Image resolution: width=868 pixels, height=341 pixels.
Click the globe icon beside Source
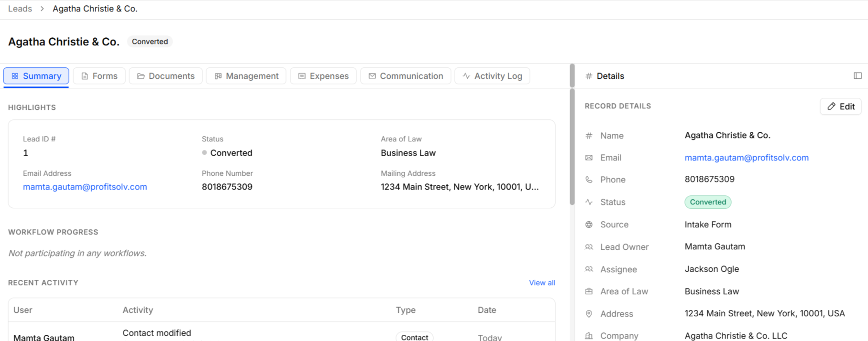[x=589, y=224]
